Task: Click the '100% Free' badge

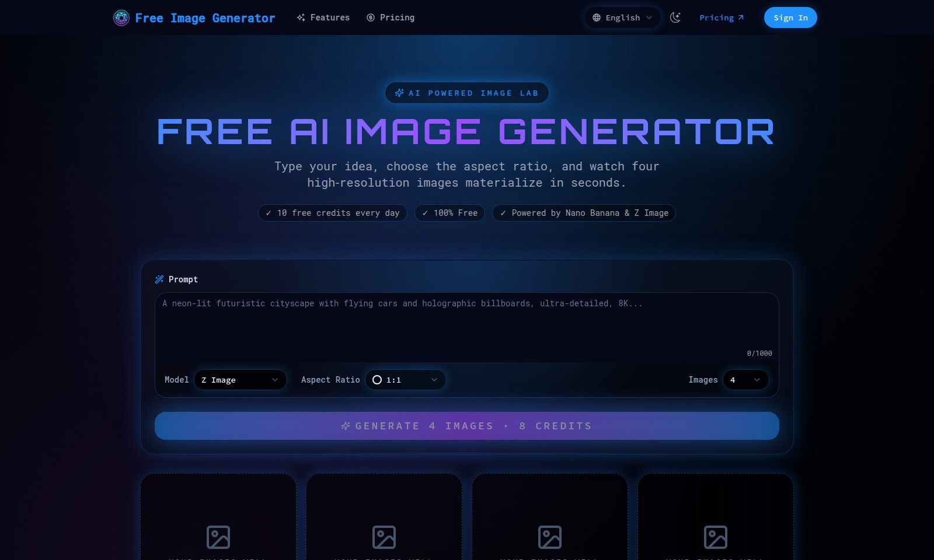Action: coord(449,213)
